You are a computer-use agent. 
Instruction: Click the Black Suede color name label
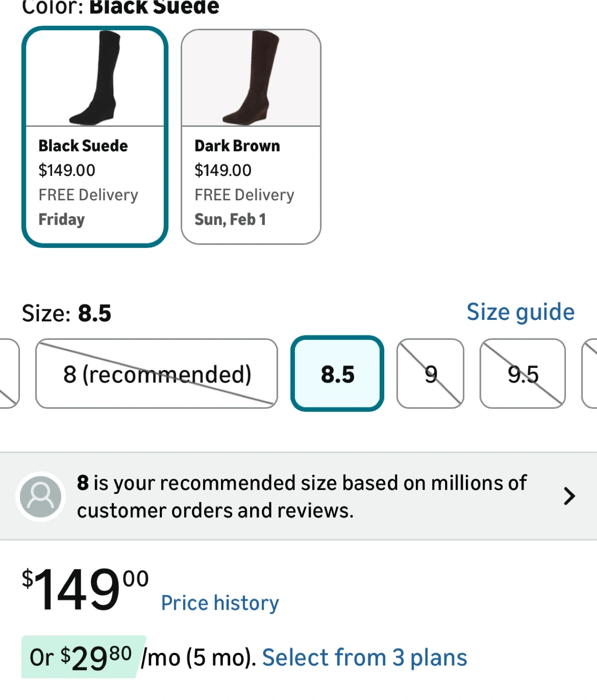pos(83,146)
